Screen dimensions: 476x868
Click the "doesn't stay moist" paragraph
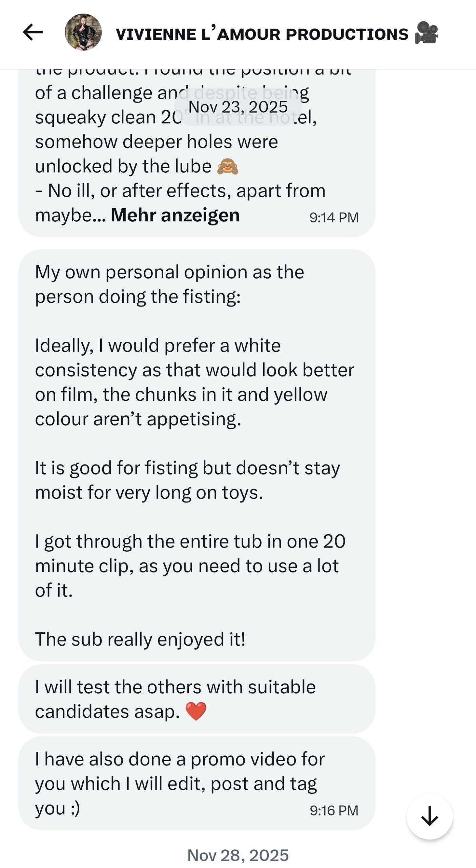[187, 480]
